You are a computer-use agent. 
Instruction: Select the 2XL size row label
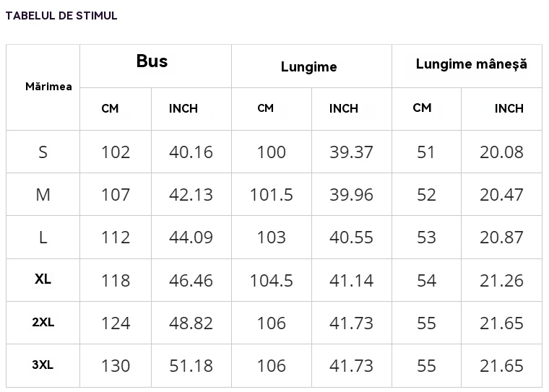point(43,322)
